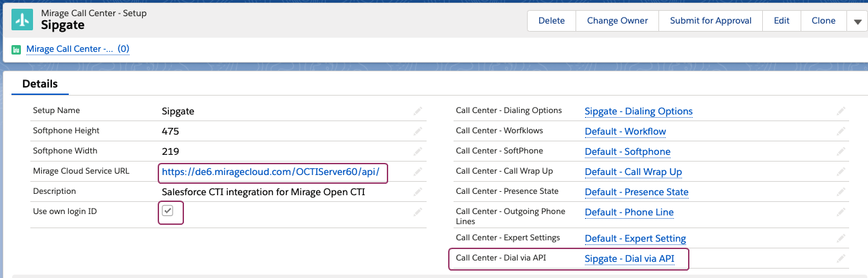Edit Softphone Width pencil icon
This screenshot has height=278, width=868.
tap(418, 151)
